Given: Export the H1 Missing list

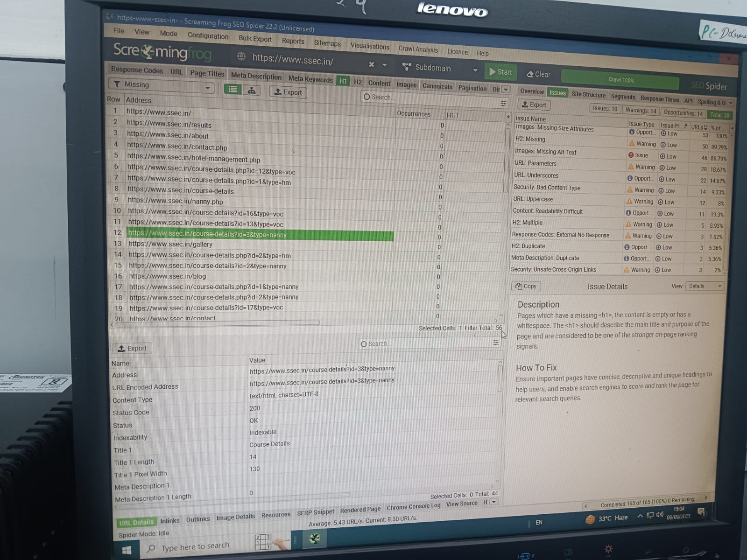Looking at the screenshot, I should pyautogui.click(x=289, y=92).
